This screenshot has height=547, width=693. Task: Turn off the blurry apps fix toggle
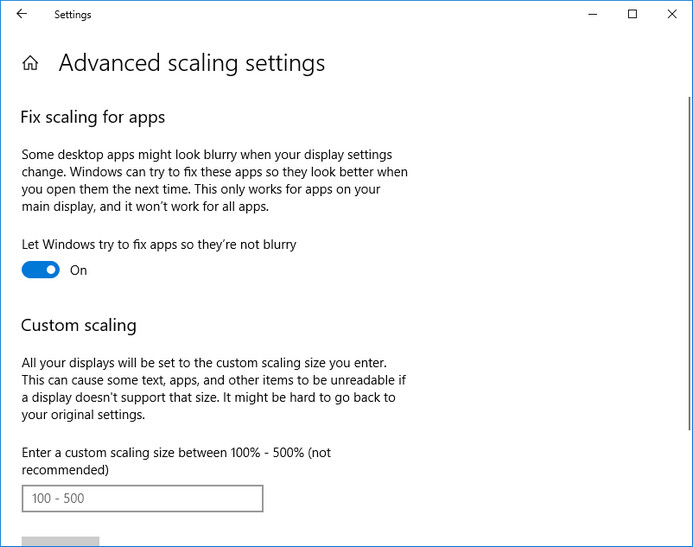(x=41, y=270)
